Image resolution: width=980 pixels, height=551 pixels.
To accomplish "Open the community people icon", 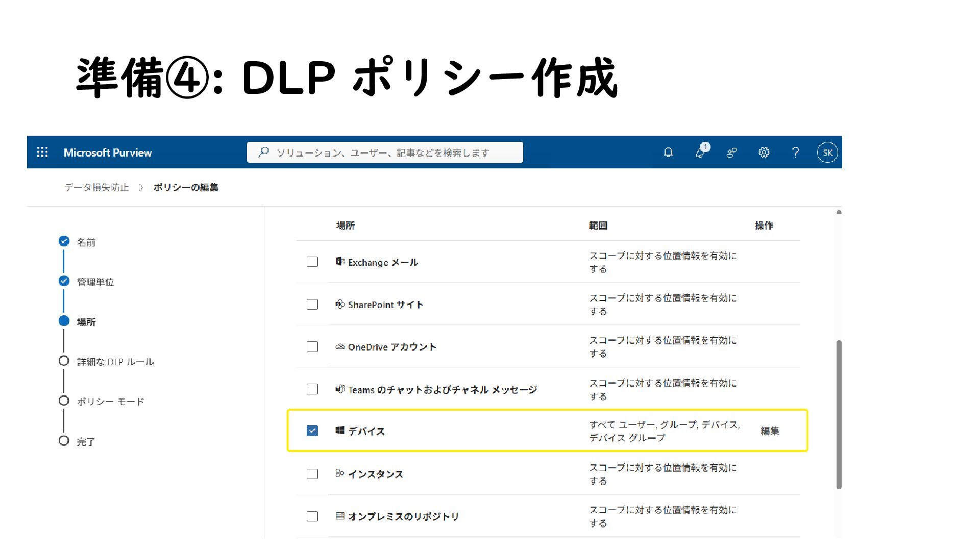I will pos(731,152).
